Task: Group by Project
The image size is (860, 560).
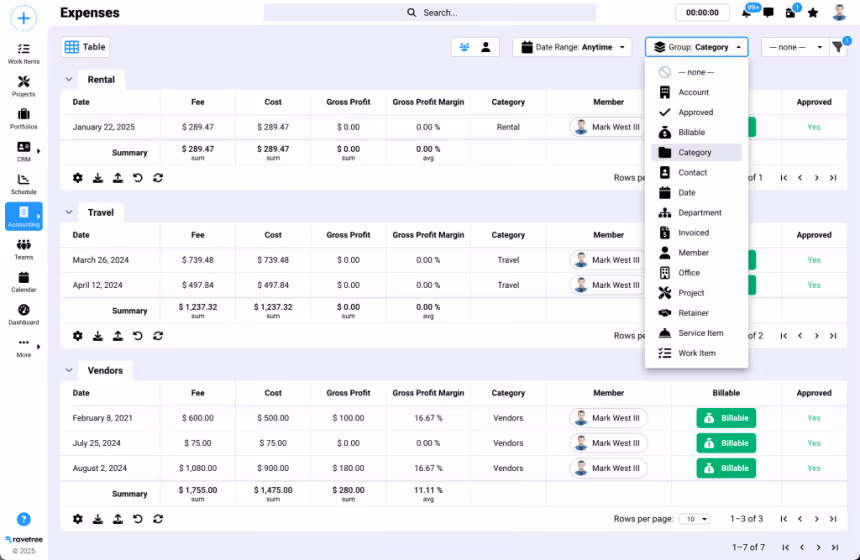Action: point(697,293)
